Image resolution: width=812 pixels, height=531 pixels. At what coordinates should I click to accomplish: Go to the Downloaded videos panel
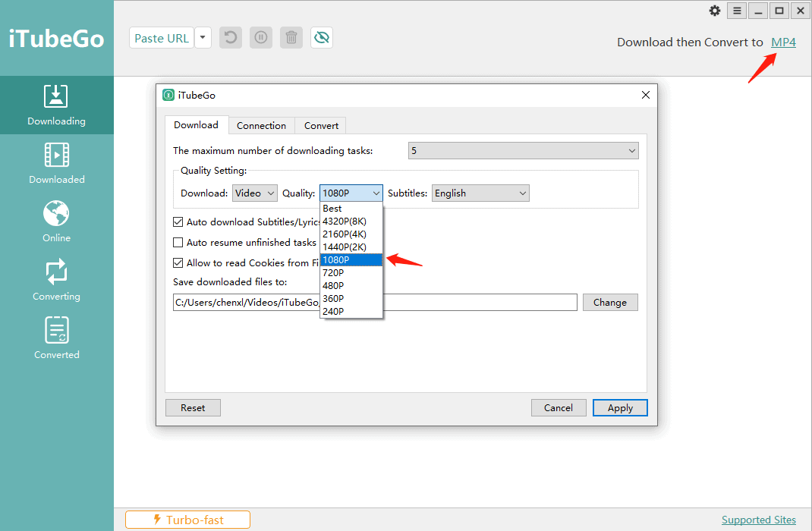[56, 163]
